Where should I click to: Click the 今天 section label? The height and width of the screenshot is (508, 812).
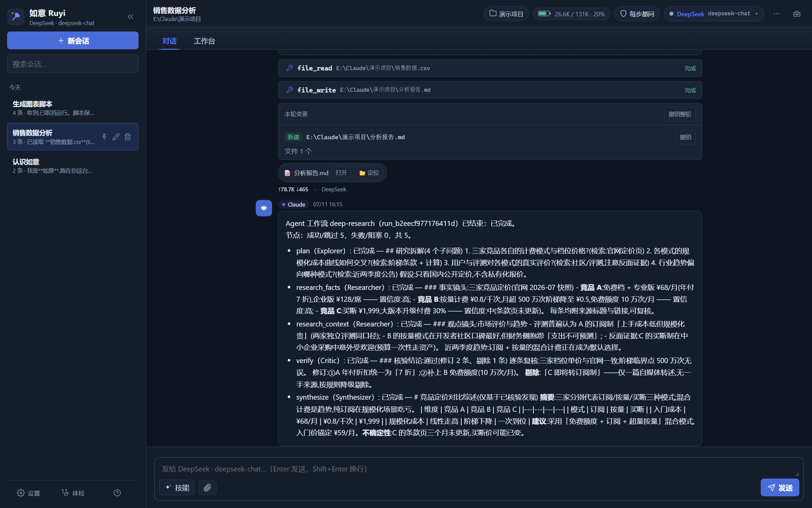[x=15, y=88]
